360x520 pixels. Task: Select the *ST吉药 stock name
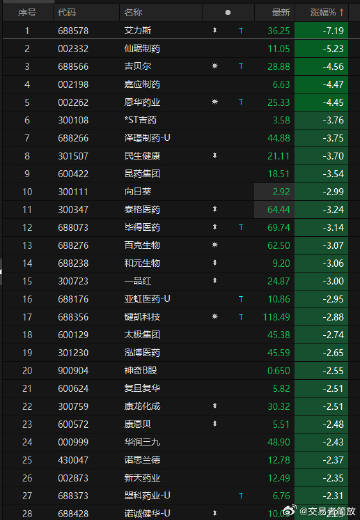(140, 120)
